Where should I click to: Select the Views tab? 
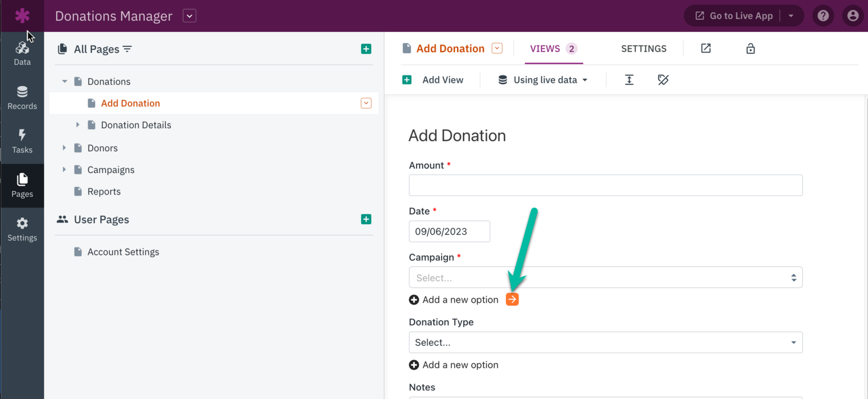[x=553, y=49]
